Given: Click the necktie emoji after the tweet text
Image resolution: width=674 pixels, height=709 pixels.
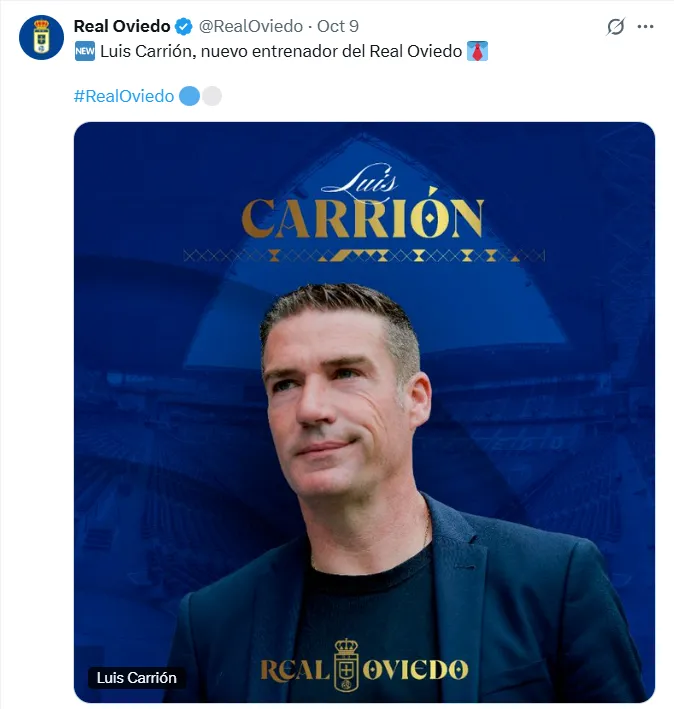Looking at the screenshot, I should [478, 51].
